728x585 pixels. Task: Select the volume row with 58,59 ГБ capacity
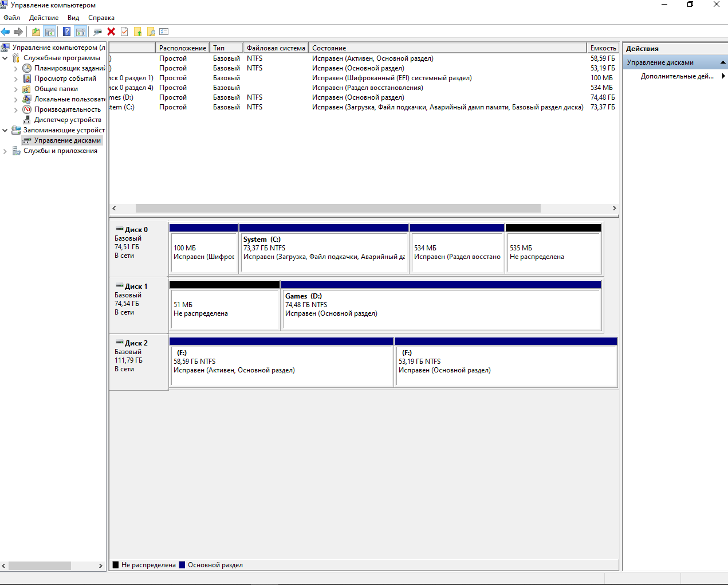[364, 58]
